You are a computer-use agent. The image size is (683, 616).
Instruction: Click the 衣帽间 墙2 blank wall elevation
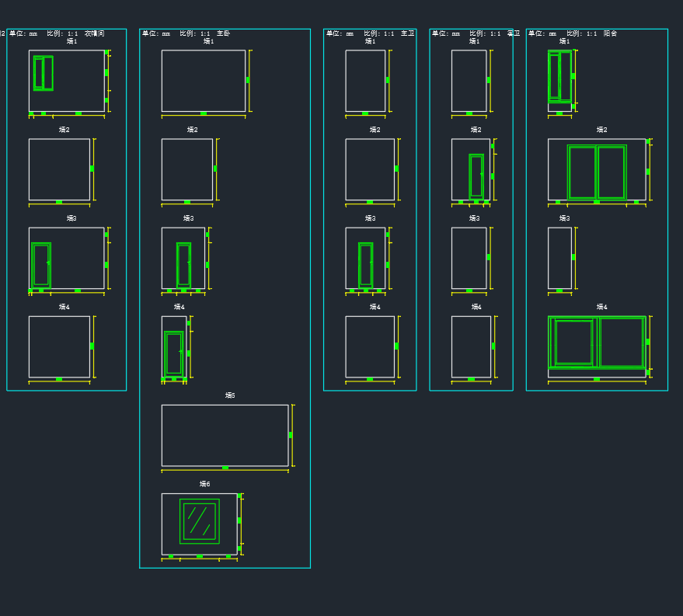click(x=59, y=169)
